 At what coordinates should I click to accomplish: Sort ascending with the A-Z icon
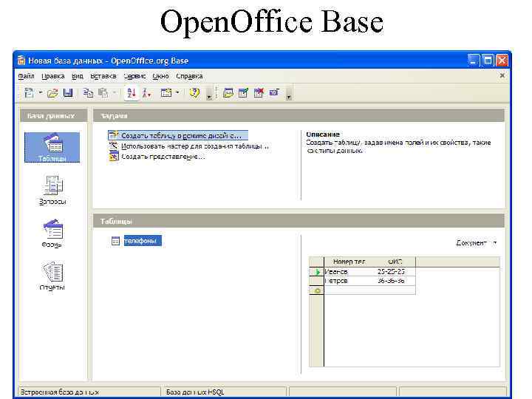click(132, 92)
